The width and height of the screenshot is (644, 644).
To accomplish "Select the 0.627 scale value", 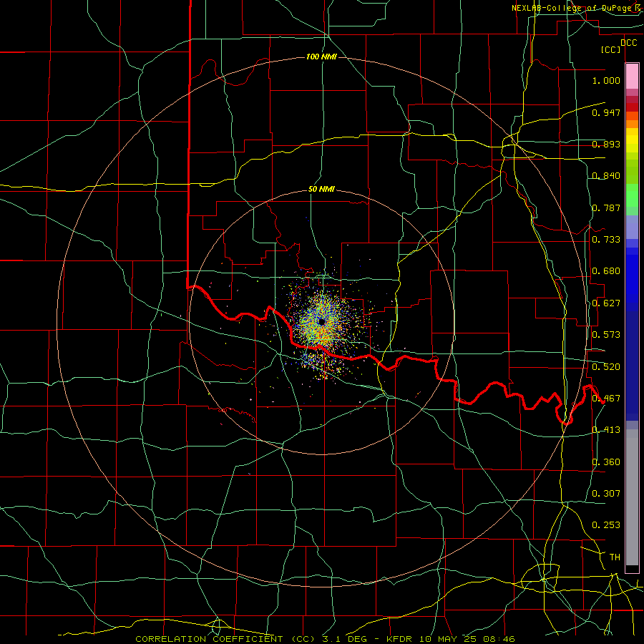I will (x=606, y=303).
